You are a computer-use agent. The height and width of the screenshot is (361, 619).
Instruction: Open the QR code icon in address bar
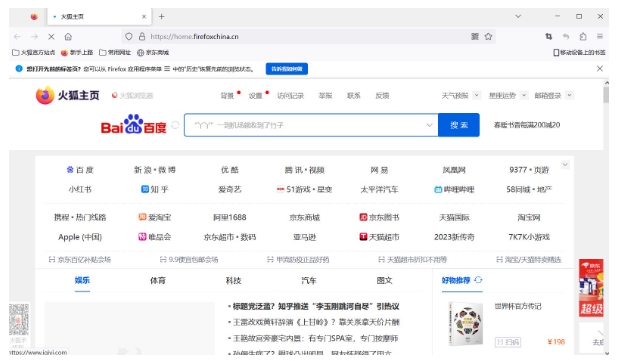pyautogui.click(x=475, y=37)
